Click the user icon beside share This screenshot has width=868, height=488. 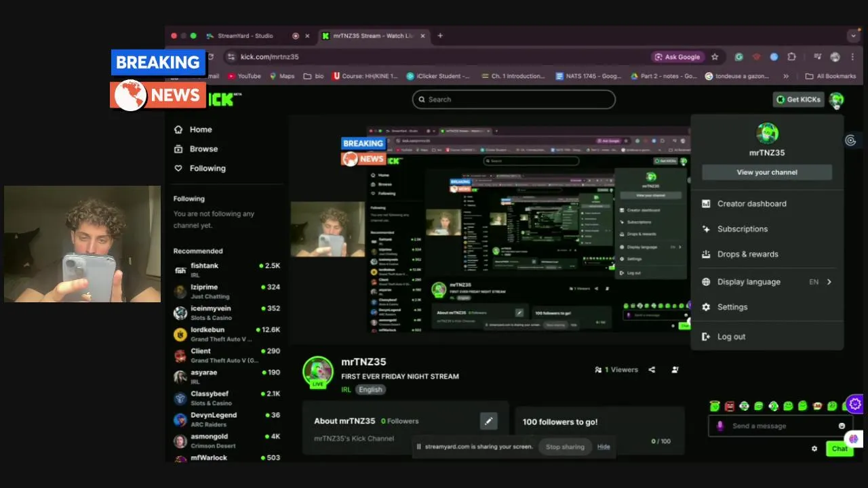click(675, 370)
